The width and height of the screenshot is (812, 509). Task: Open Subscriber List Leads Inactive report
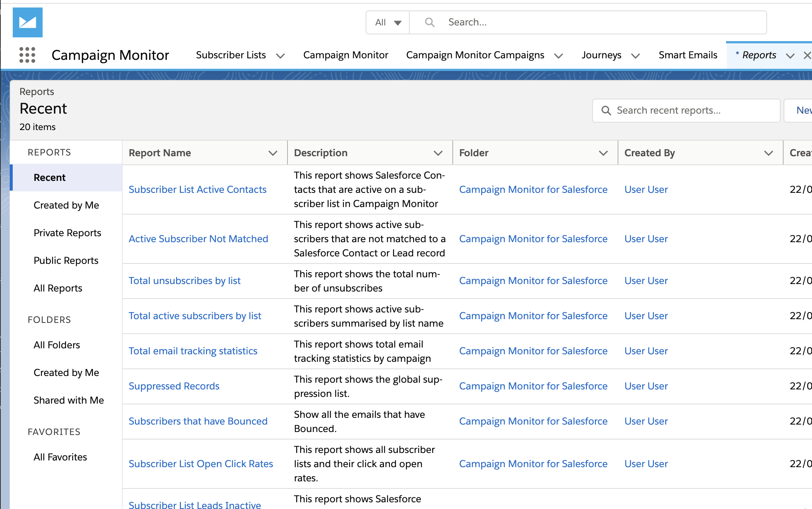(195, 505)
